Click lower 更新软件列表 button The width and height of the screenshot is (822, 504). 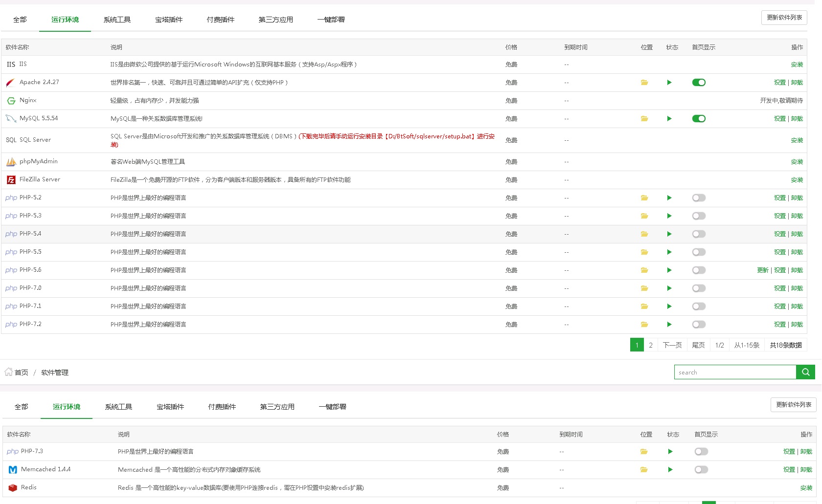coord(794,405)
